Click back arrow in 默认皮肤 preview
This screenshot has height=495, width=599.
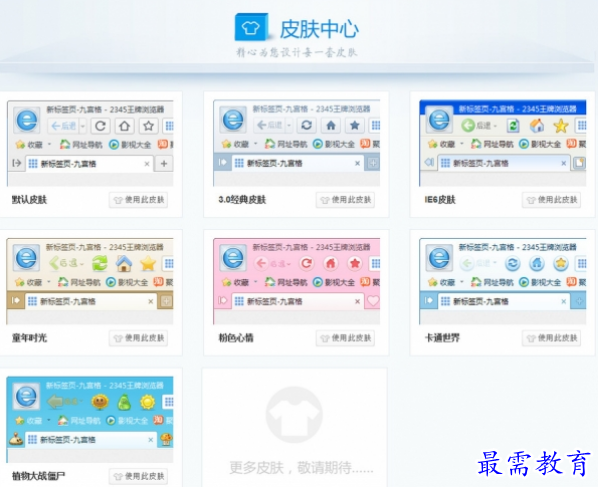click(63, 126)
